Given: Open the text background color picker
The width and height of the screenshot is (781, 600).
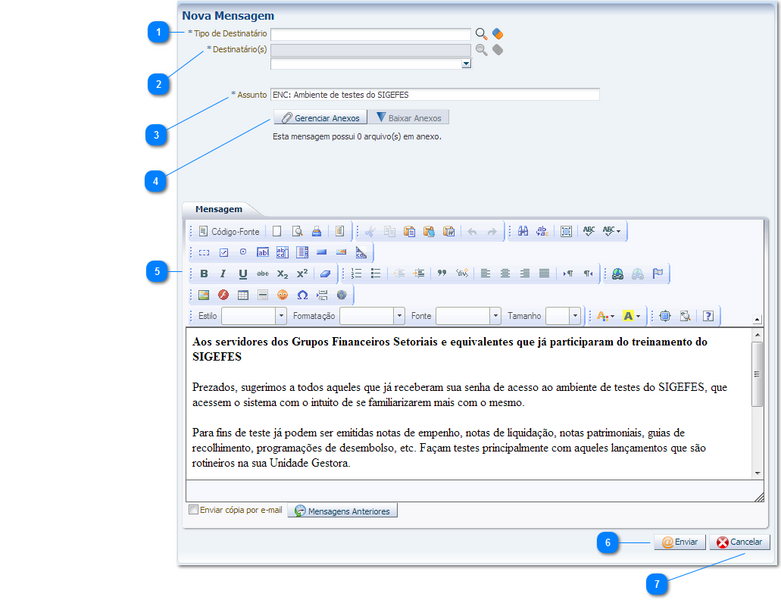Looking at the screenshot, I should tap(632, 316).
